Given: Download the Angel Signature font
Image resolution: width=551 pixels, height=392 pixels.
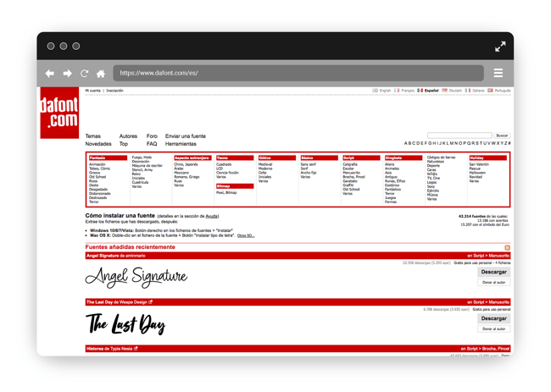Looking at the screenshot, I should click(x=493, y=272).
